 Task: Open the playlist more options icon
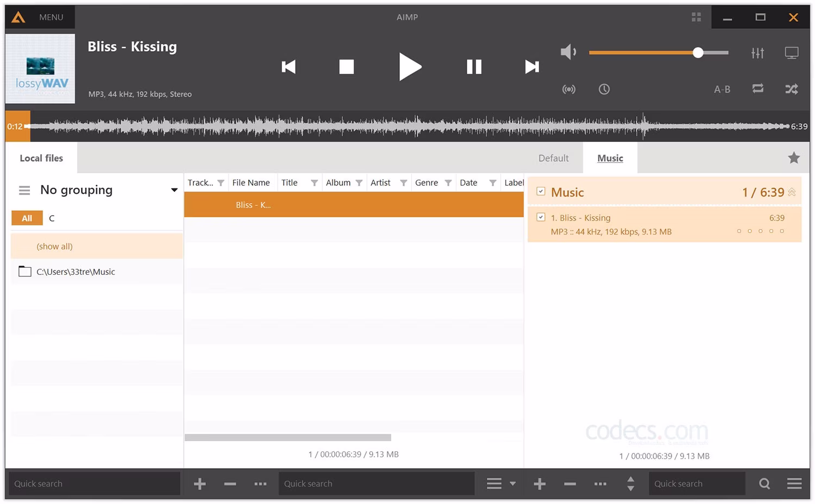pos(600,483)
